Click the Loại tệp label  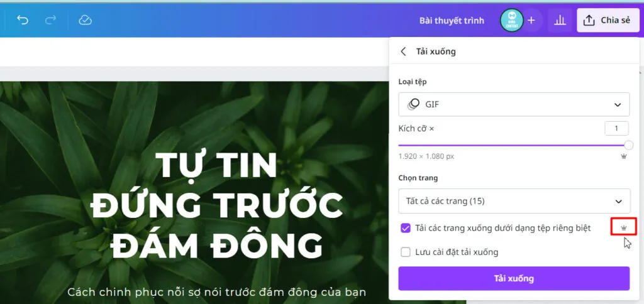coord(413,82)
